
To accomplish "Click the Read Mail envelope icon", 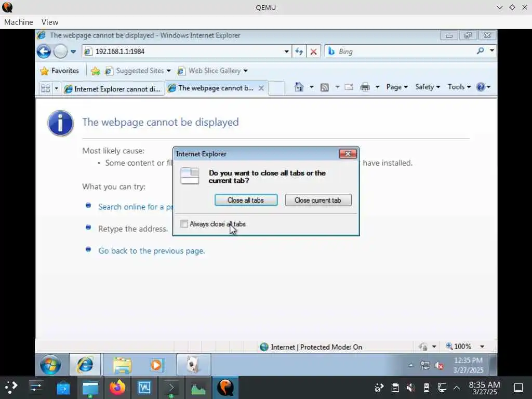I will 349,87.
